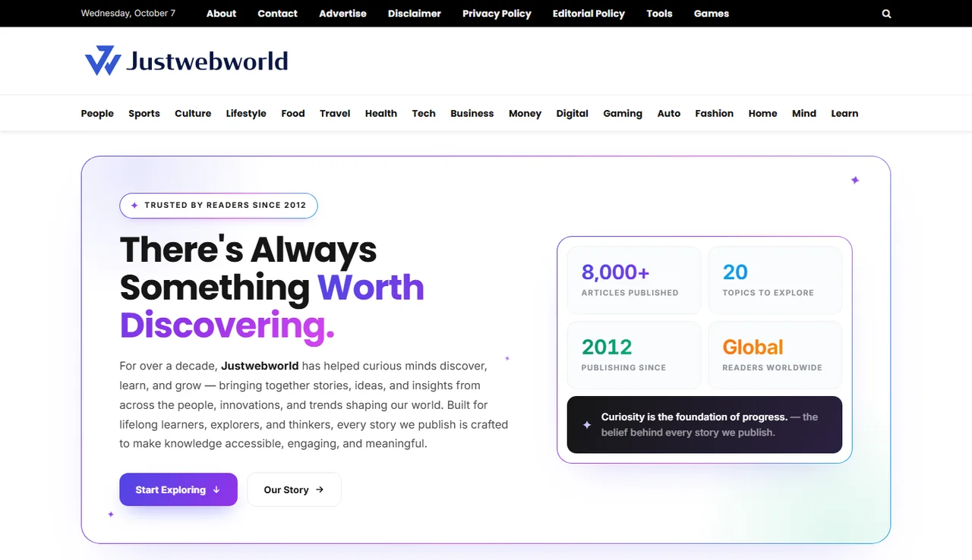
Task: Browse the Culture category
Action: [x=193, y=114]
